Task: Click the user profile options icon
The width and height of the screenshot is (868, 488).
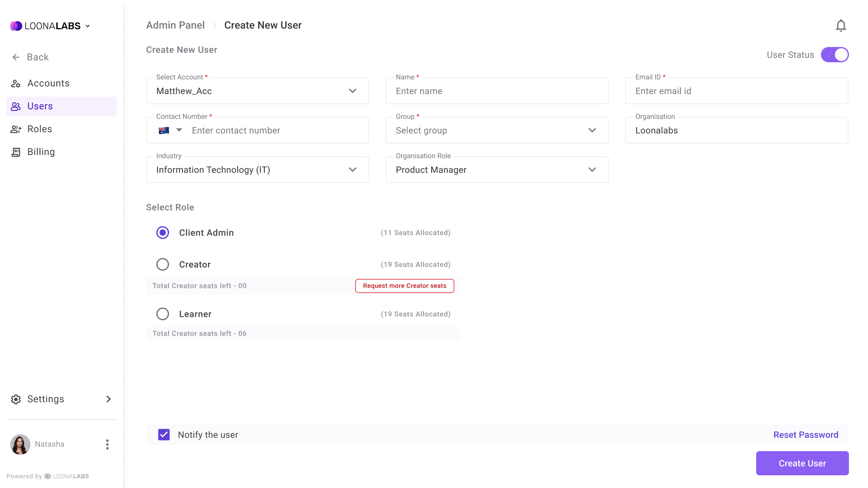Action: 107,444
